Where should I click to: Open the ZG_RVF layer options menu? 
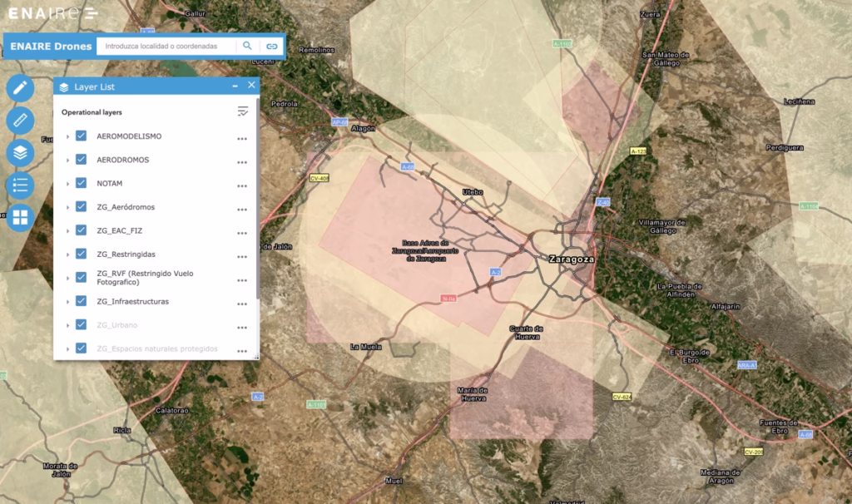point(242,280)
